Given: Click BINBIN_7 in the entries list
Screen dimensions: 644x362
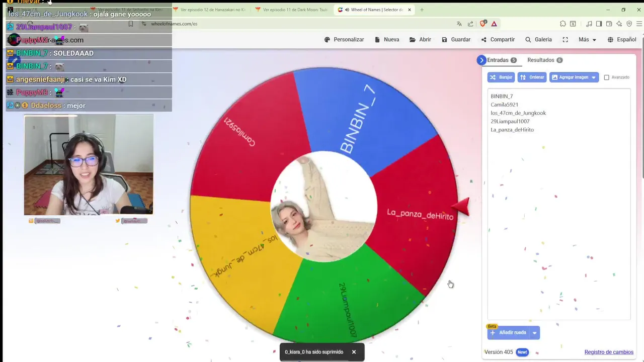Looking at the screenshot, I should pyautogui.click(x=502, y=96).
